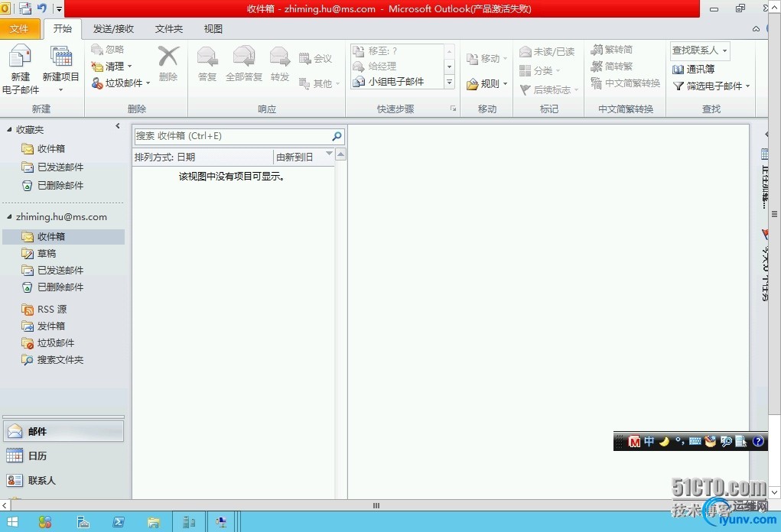The height and width of the screenshot is (532, 781).
Task: Open the file explorer icon on taskbar
Action: tap(154, 521)
